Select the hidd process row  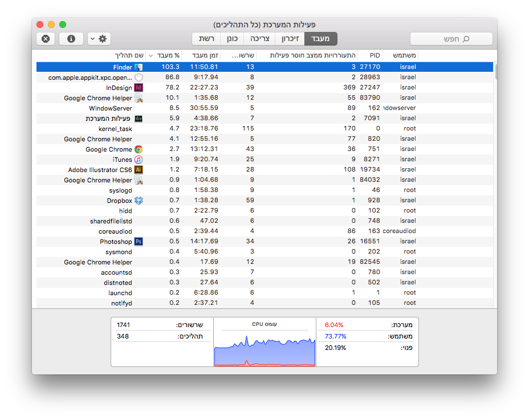(264, 211)
